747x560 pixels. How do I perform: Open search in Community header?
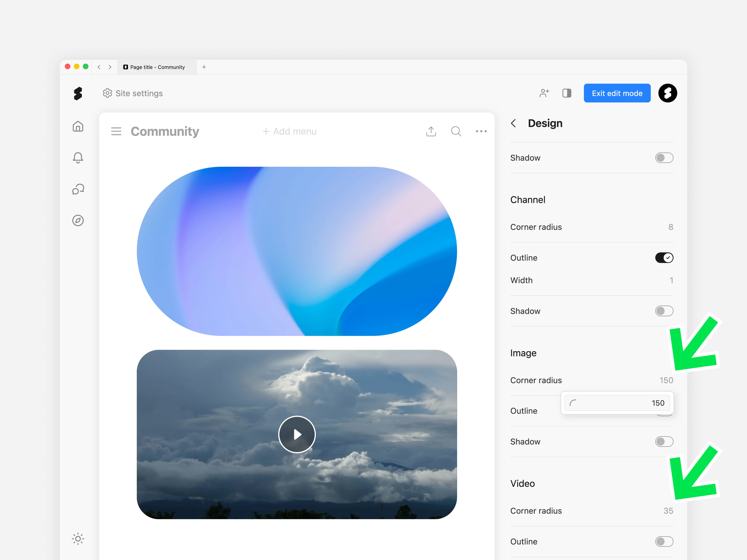(456, 131)
